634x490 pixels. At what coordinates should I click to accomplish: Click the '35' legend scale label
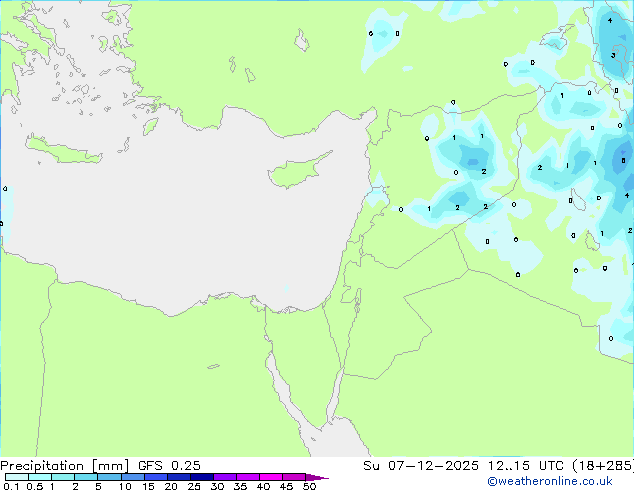(240, 486)
